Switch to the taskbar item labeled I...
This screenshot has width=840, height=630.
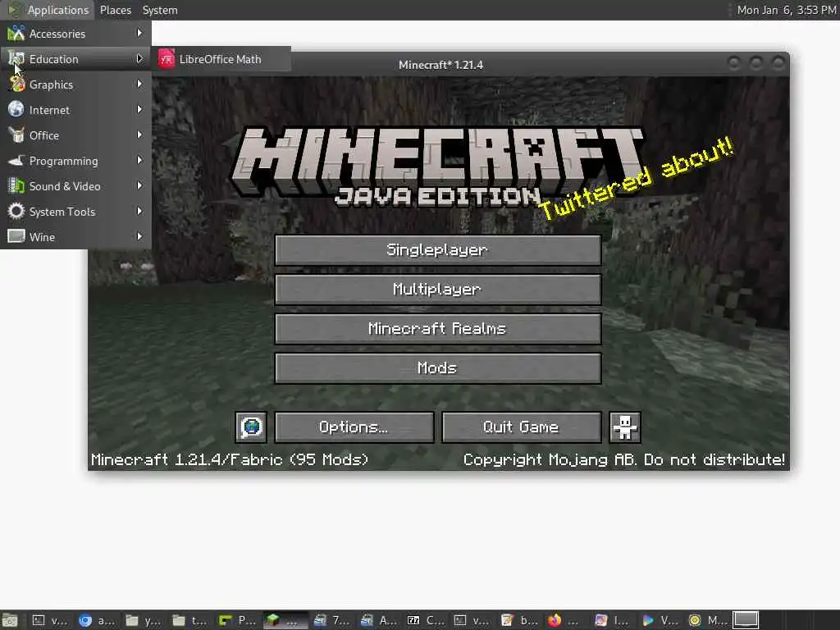pyautogui.click(x=612, y=620)
